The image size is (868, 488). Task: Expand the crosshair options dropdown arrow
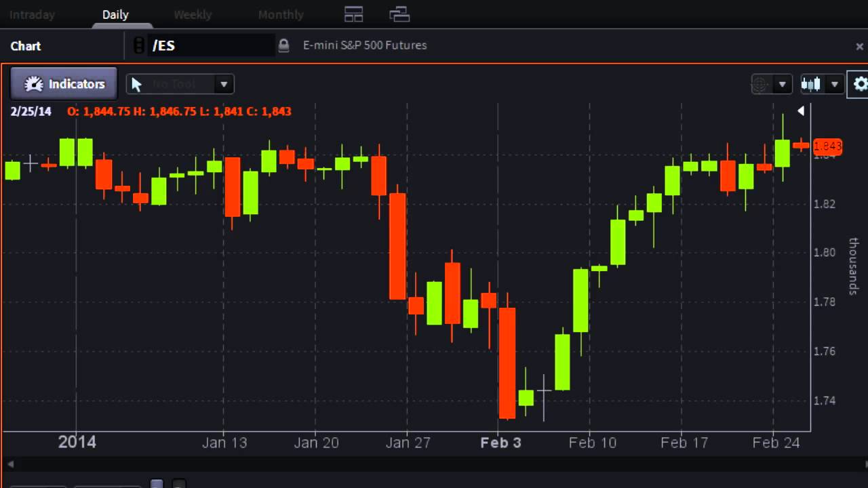[x=782, y=84]
